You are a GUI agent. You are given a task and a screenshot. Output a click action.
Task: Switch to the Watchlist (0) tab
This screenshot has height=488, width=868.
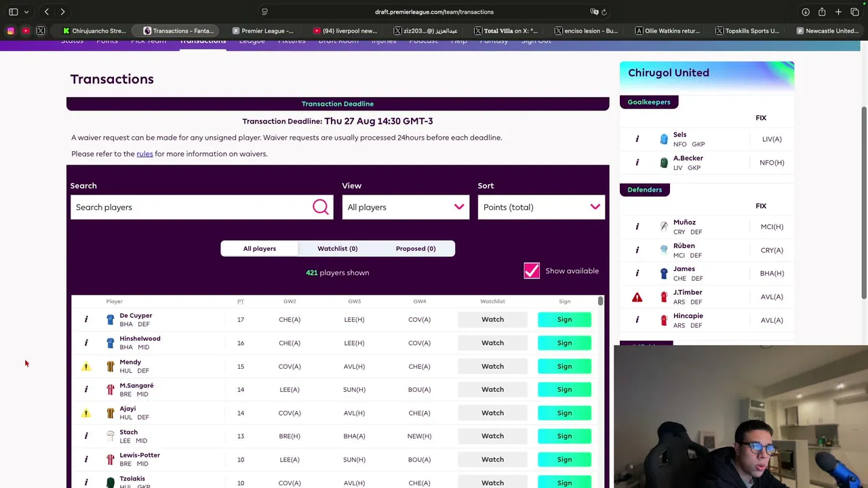tap(337, 248)
